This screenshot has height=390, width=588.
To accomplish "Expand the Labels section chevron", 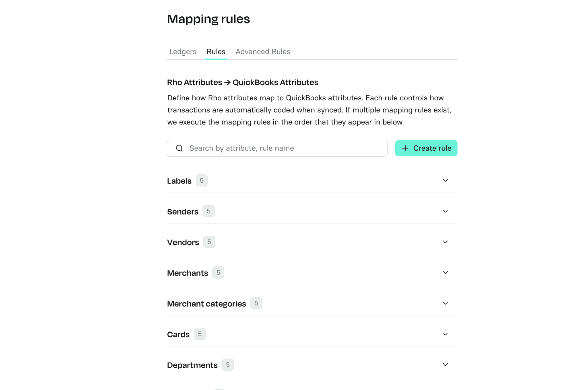I will (445, 181).
